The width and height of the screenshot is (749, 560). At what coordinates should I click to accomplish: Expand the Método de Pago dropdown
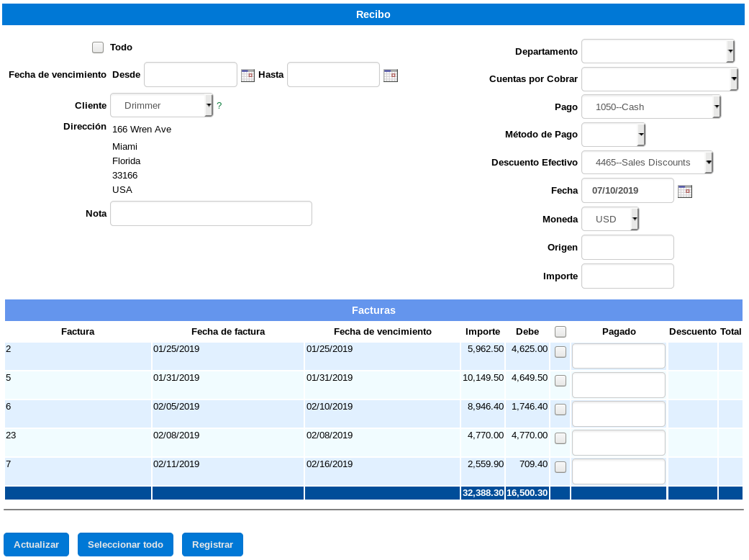pos(613,135)
